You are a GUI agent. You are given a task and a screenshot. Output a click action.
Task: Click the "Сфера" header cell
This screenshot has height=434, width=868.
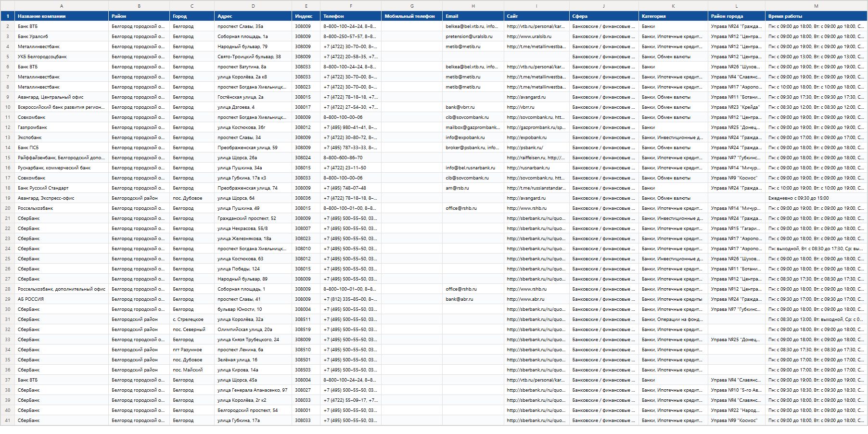604,16
